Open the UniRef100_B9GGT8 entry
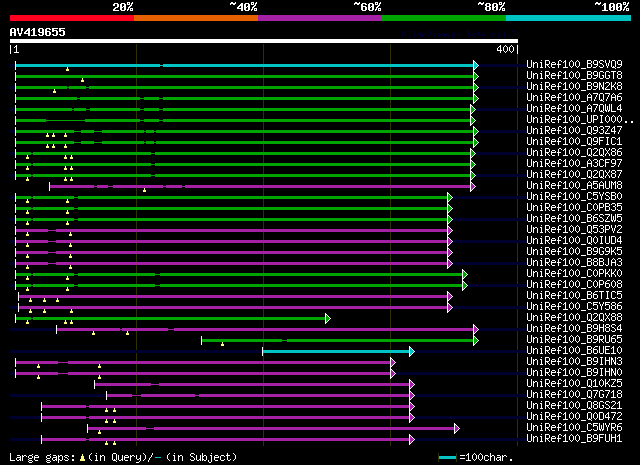 [x=574, y=76]
